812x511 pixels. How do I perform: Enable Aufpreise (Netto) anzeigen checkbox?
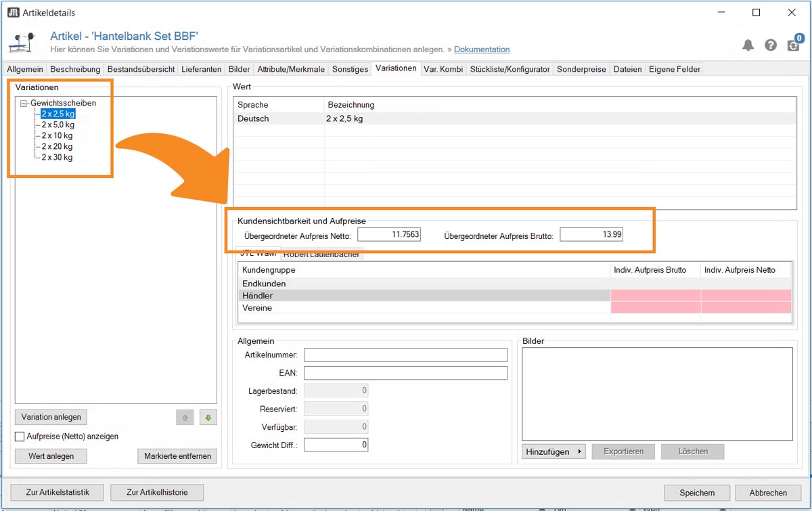tap(20, 437)
